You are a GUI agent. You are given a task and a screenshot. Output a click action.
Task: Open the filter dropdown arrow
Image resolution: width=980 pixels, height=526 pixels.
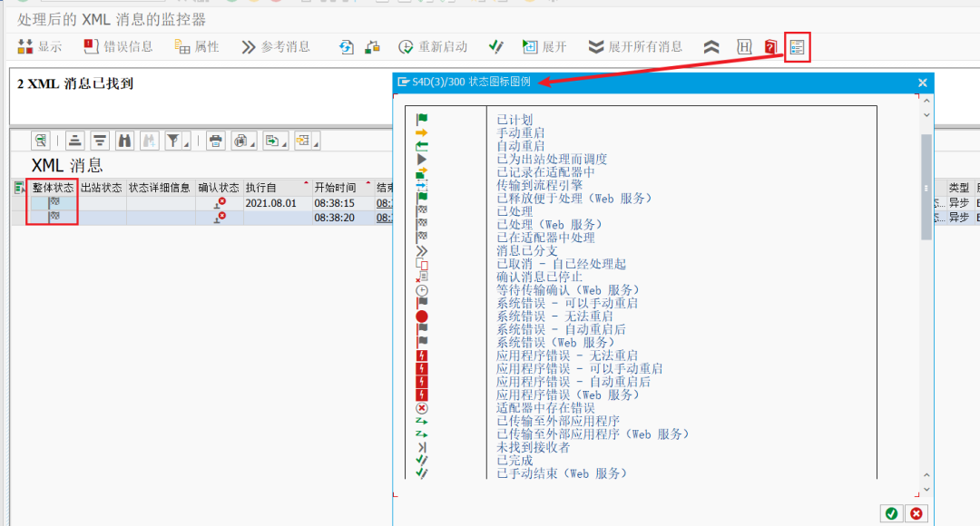tap(186, 143)
